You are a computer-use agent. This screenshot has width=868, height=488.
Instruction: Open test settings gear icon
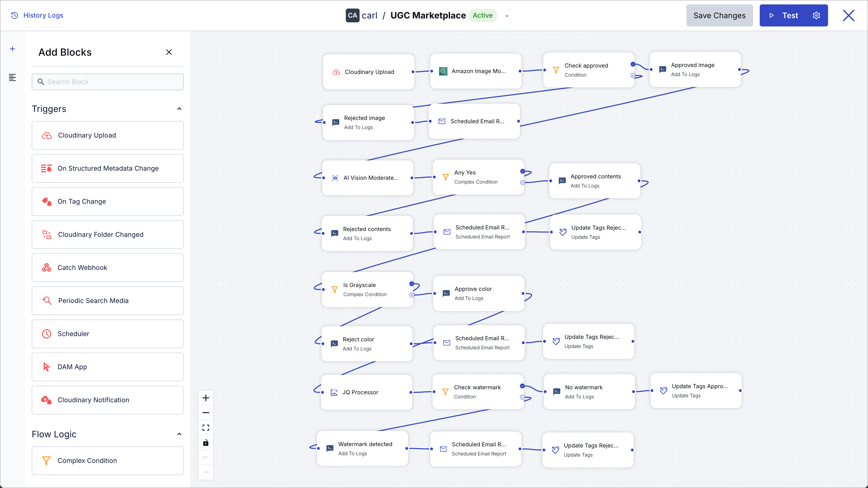click(816, 15)
